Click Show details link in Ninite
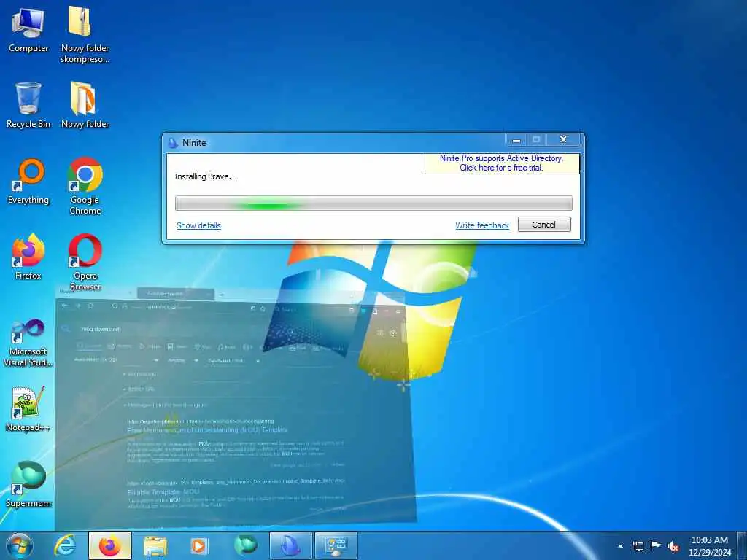This screenshot has width=747, height=560. 198,225
